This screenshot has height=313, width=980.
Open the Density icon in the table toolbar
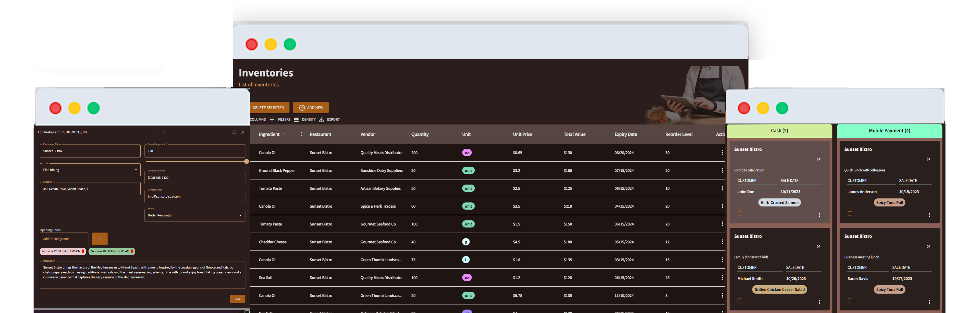point(296,119)
